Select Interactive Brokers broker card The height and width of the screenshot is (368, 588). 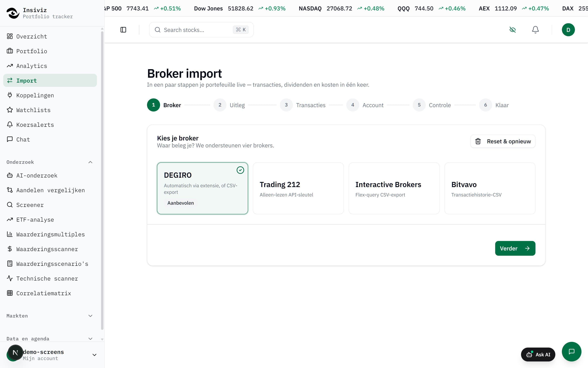coord(394,188)
